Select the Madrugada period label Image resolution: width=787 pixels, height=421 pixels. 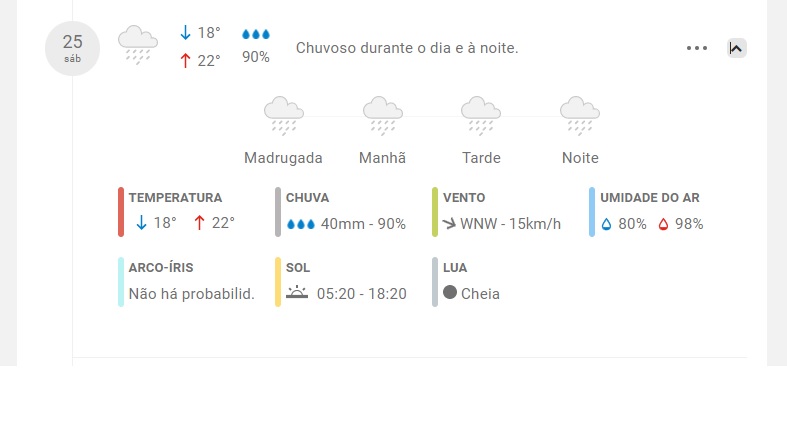tap(283, 158)
